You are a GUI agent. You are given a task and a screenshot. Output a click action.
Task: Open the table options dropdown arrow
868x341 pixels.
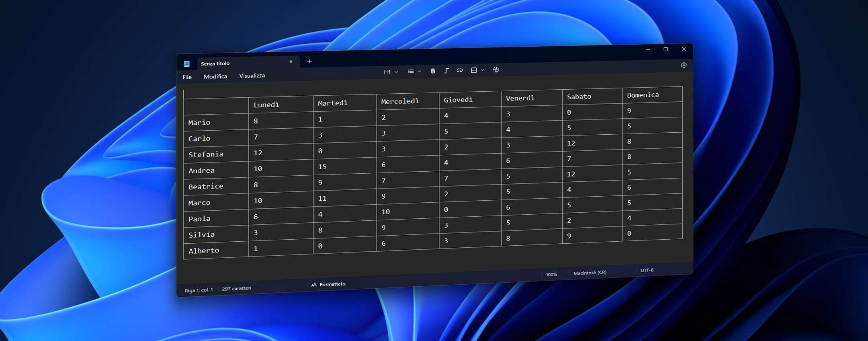483,70
